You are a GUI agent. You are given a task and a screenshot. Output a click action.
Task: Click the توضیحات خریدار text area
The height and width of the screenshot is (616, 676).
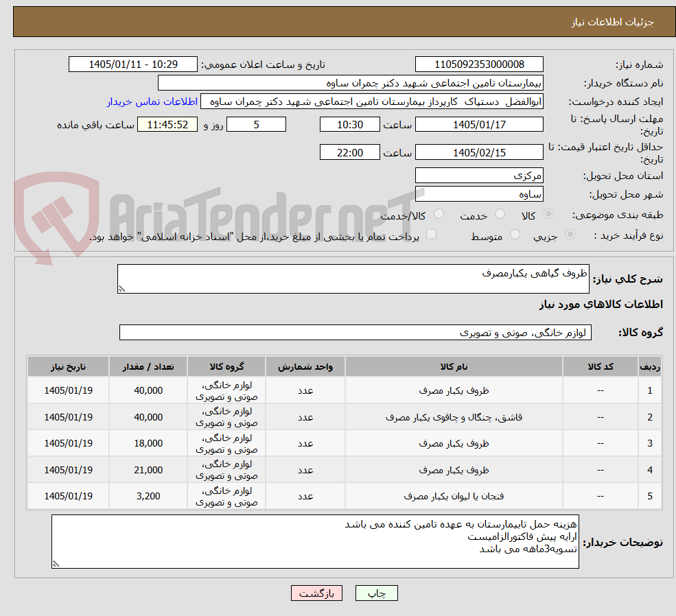(x=315, y=541)
